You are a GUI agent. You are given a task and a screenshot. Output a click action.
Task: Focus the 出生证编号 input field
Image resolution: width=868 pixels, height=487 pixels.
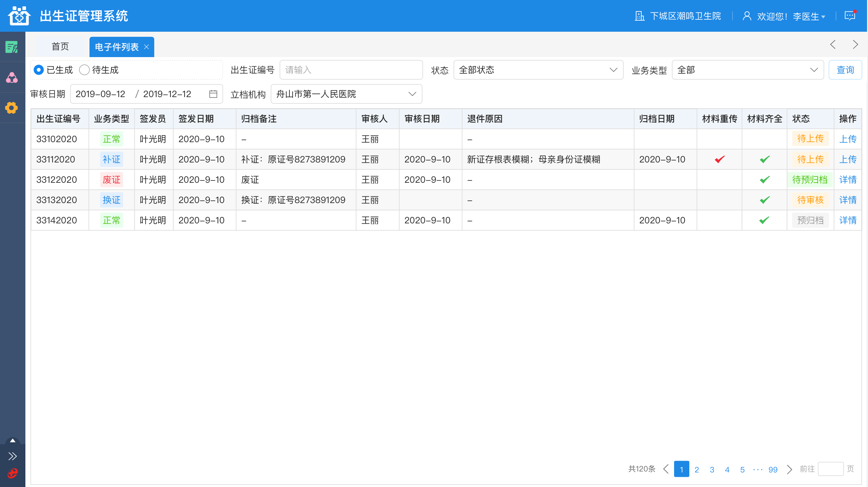tap(351, 70)
